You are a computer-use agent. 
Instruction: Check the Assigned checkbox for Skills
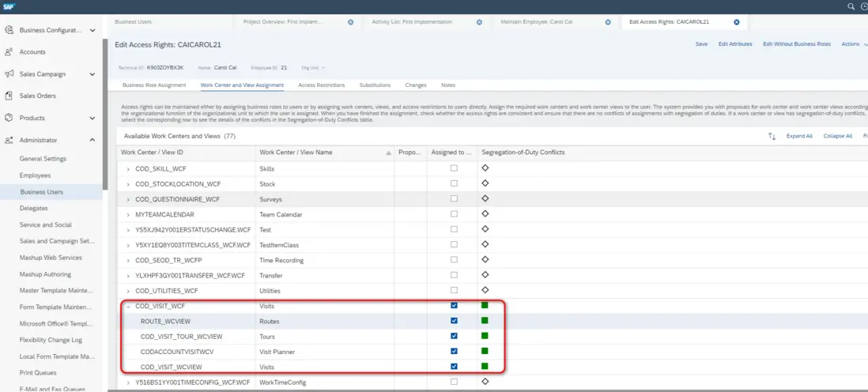[454, 169]
